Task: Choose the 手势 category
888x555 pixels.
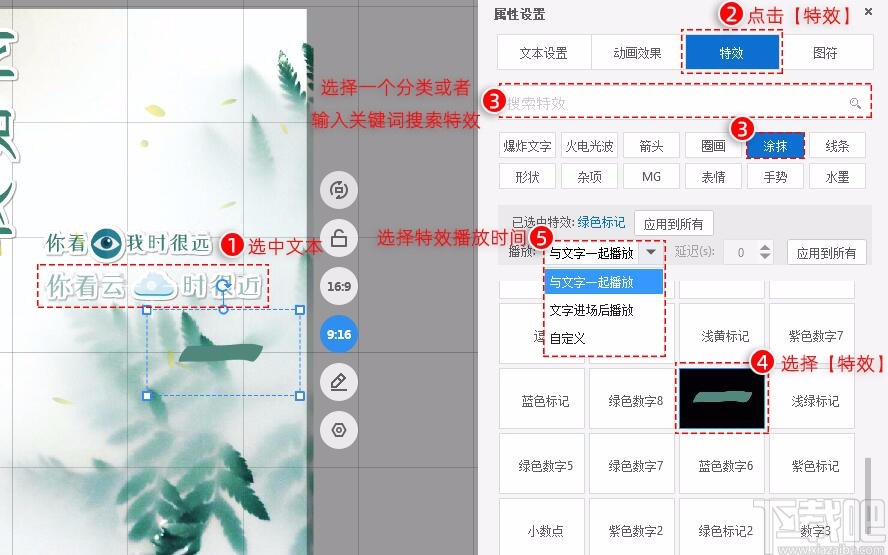Action: click(x=775, y=176)
